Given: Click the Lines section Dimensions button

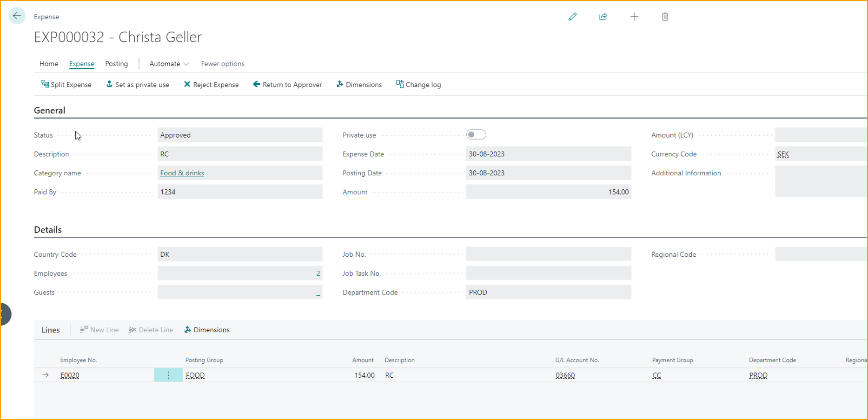Looking at the screenshot, I should pyautogui.click(x=207, y=330).
